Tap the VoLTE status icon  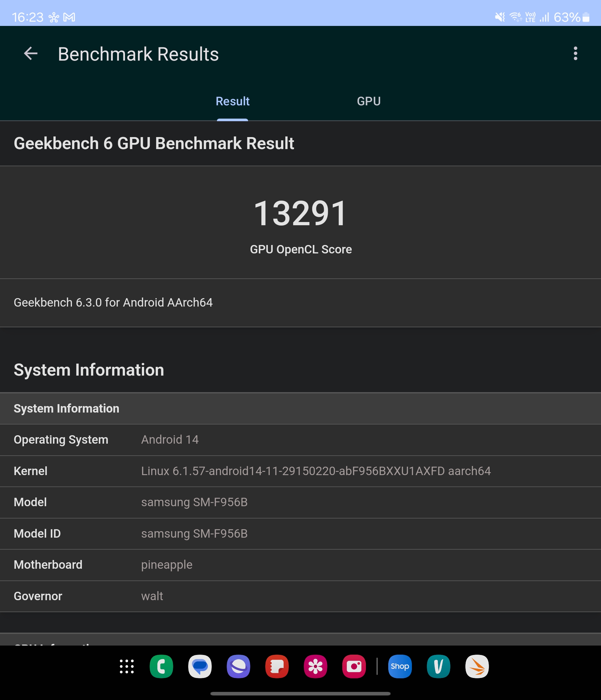530,17
